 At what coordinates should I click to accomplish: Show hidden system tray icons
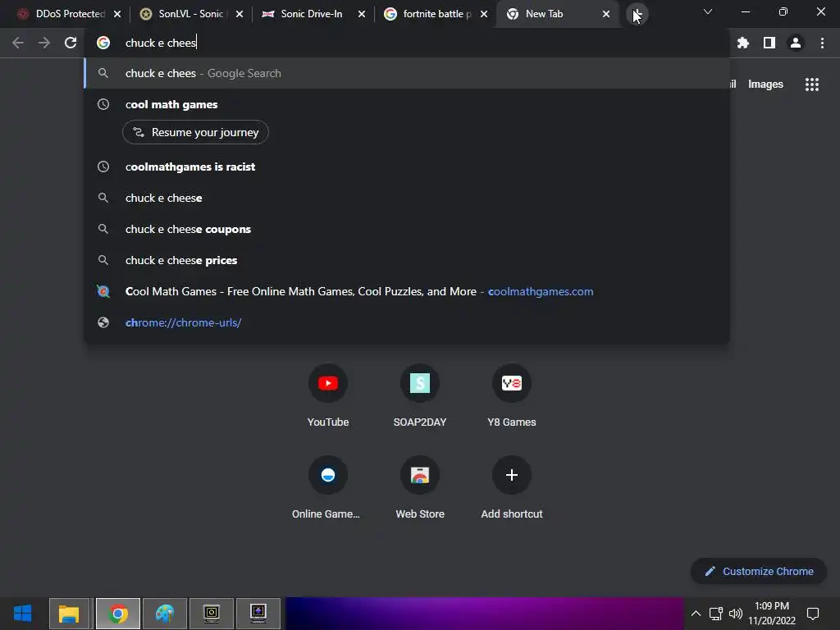696,614
